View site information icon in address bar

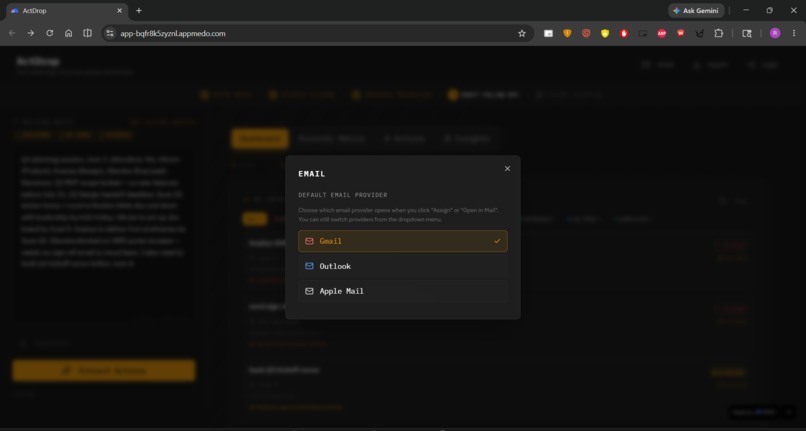(x=109, y=33)
